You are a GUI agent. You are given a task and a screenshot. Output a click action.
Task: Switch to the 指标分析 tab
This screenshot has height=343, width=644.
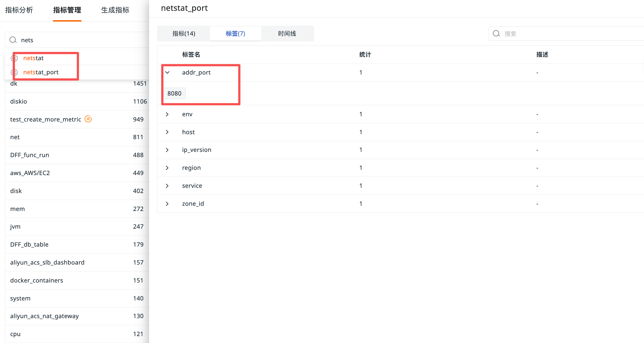19,10
